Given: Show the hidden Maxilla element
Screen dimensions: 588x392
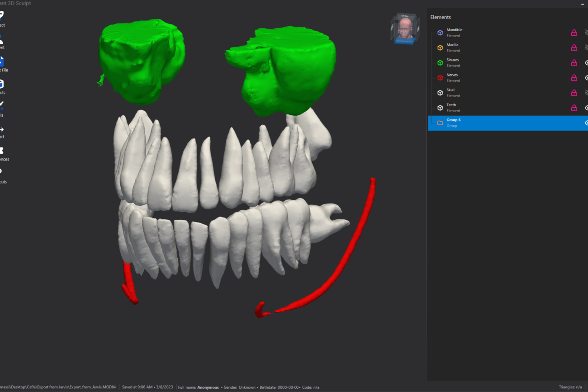Looking at the screenshot, I should click(x=586, y=47).
